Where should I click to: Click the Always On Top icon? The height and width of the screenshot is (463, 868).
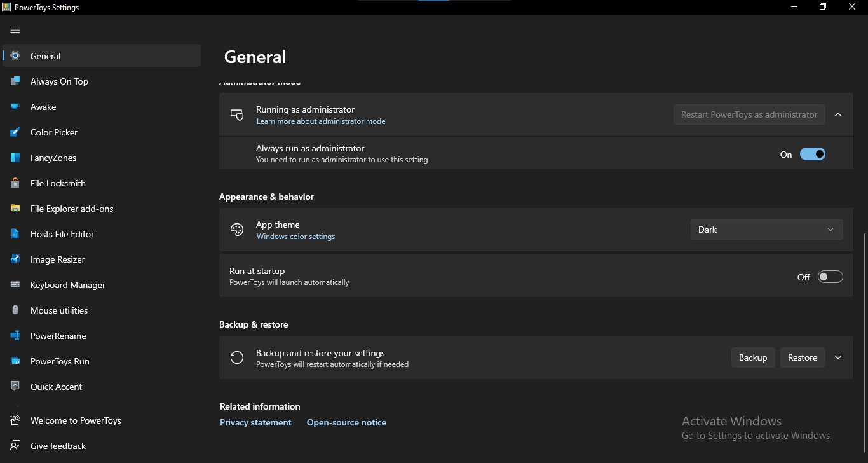[15, 81]
